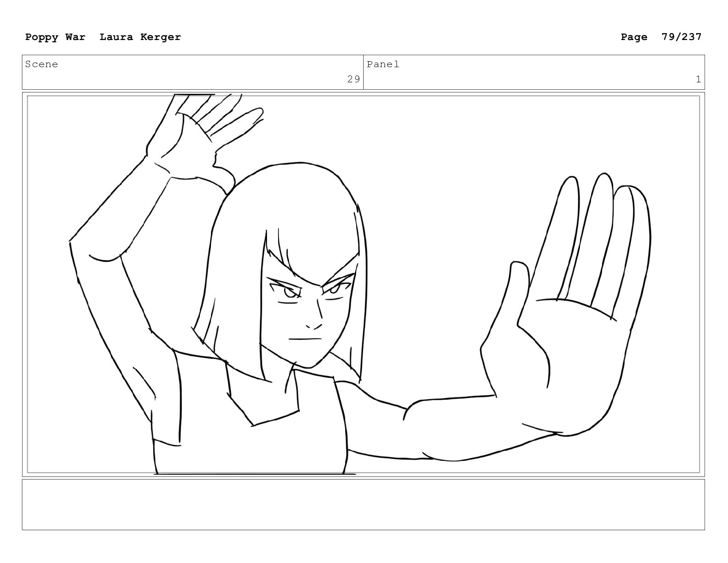Click the 'Panel' label
Screen dimensions: 728x563
click(383, 64)
